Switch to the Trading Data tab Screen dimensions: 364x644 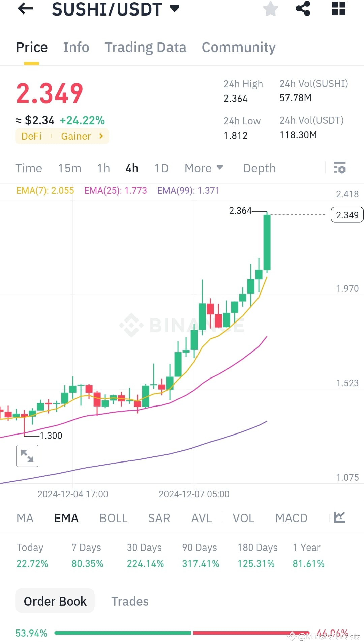click(x=146, y=47)
